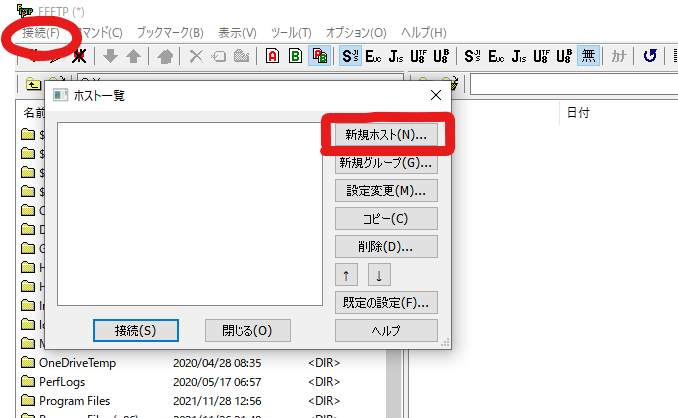
Task: Click the grey X delete icon in the toolbar
Action: click(x=196, y=56)
